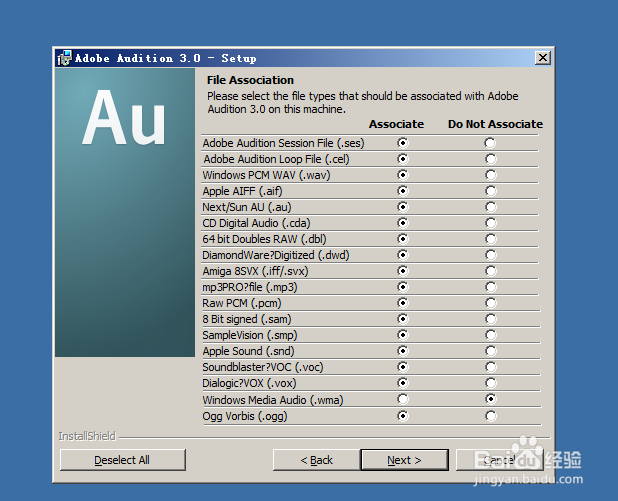Select Associate for mp3PRO file (.mp3)
This screenshot has width=618, height=501.
pos(403,287)
